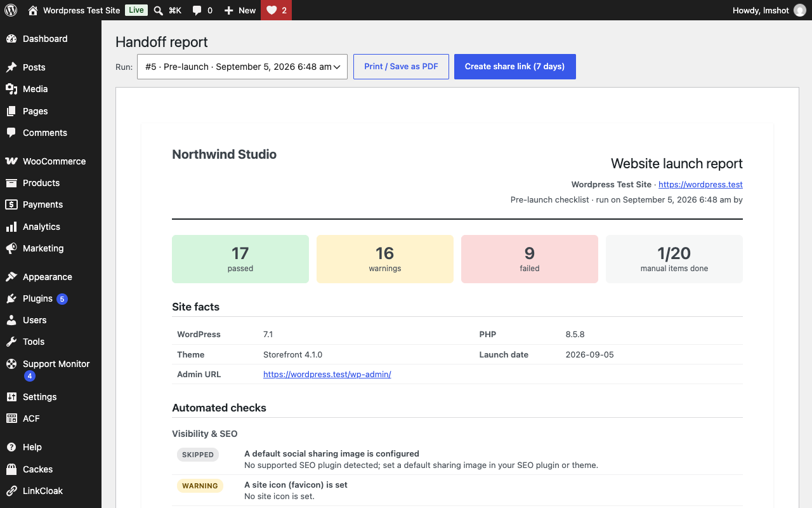This screenshot has height=508, width=812.
Task: Click the Storefront 4.1.0 theme value
Action: pos(292,354)
